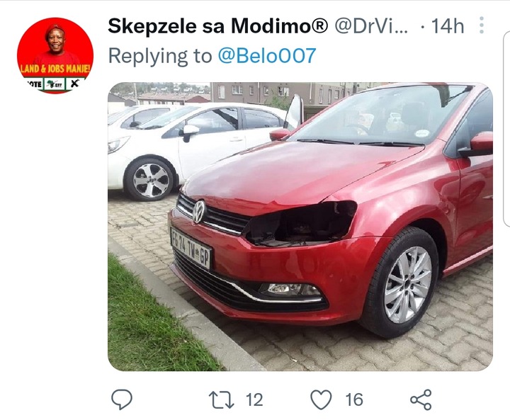Open the @Belo007 mention link
The height and width of the screenshot is (420, 510).
coord(267,56)
